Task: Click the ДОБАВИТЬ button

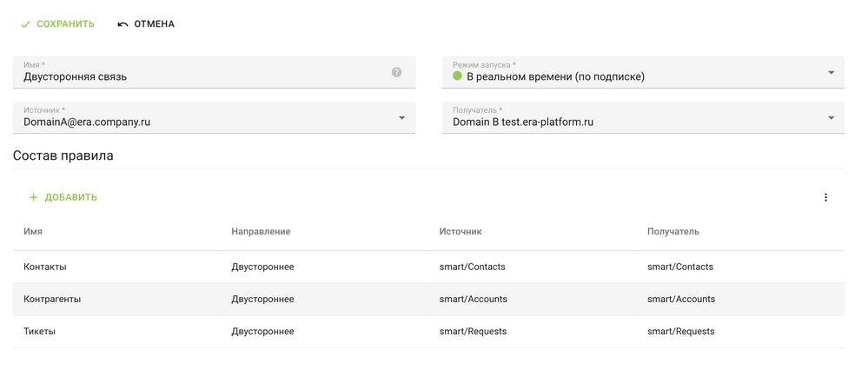Action: 70,198
